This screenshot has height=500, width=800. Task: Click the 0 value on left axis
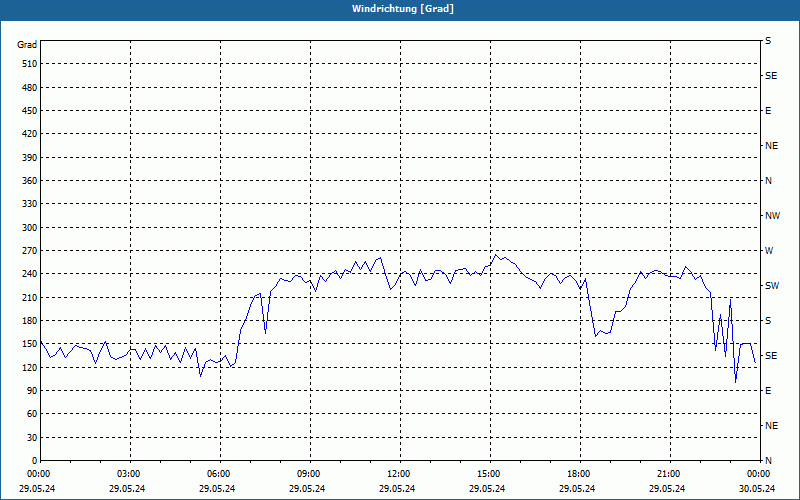coord(35,461)
